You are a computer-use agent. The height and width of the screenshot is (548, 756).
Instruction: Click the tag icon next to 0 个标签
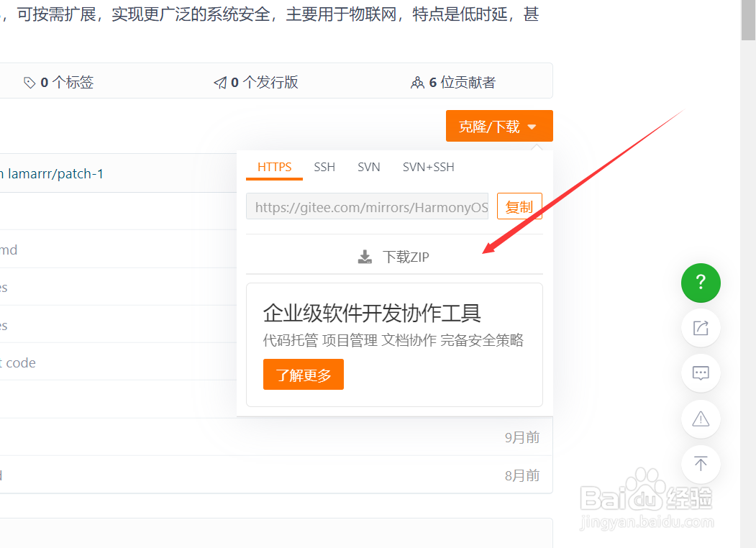click(x=30, y=82)
